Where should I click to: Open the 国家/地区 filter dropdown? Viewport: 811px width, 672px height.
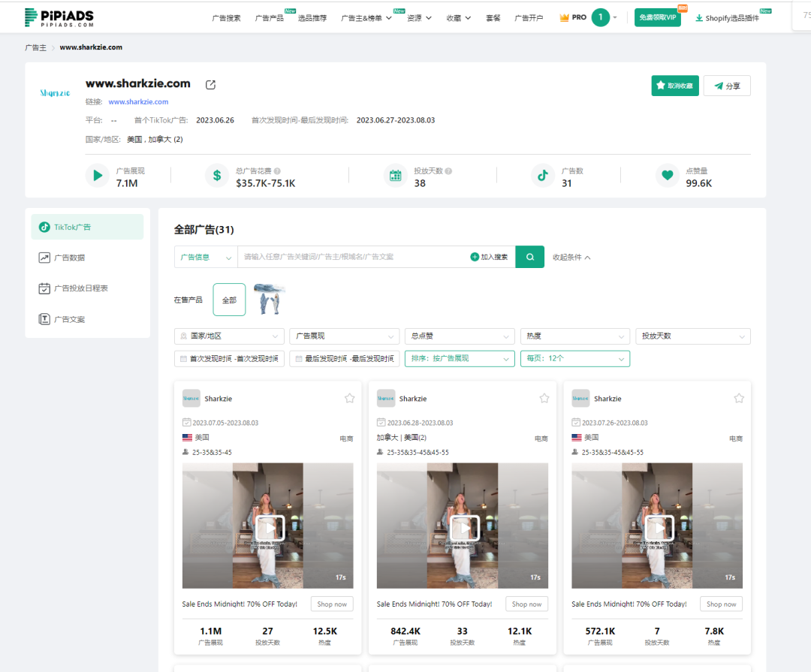click(x=229, y=336)
